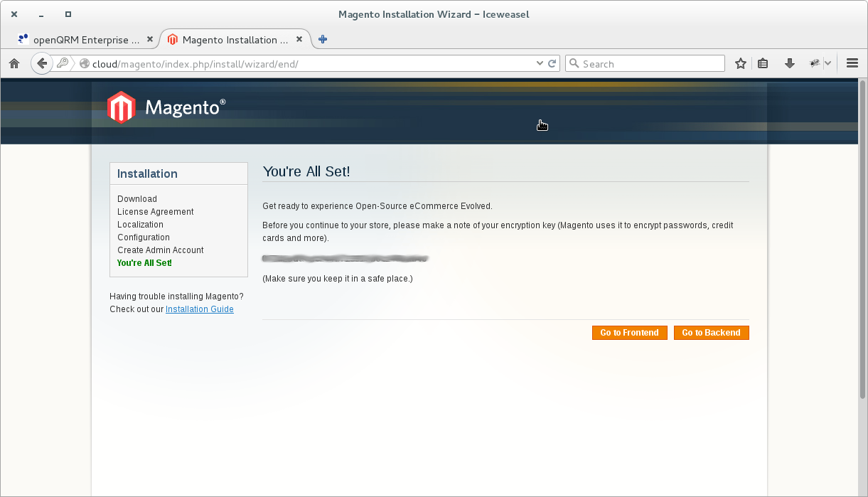Show bookmarks list icon in toolbar
Image resolution: width=868 pixels, height=497 pixels.
click(763, 63)
